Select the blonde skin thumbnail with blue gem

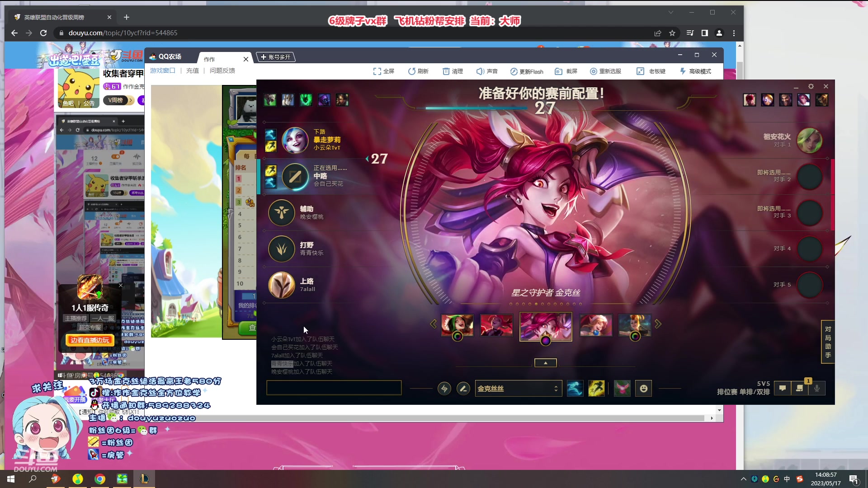click(596, 325)
